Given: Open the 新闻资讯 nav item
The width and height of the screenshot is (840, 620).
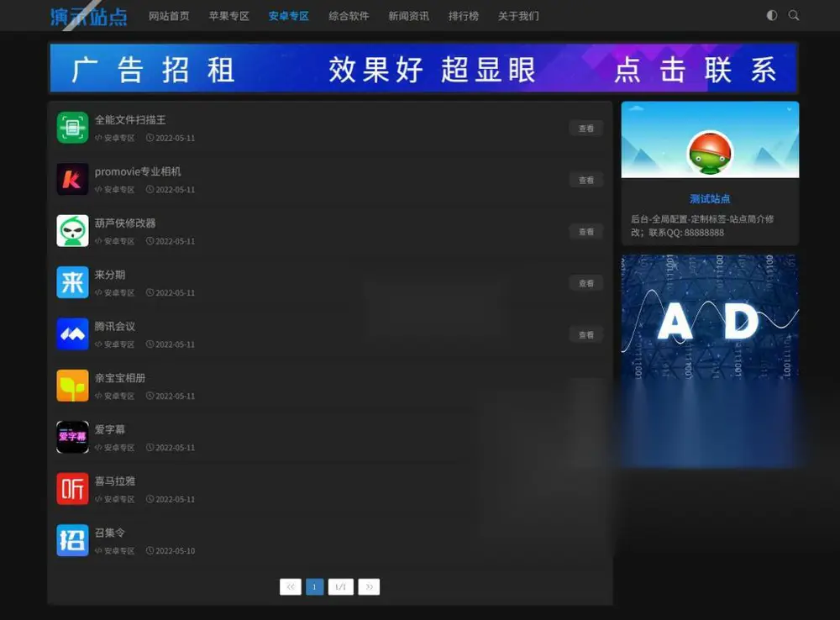Looking at the screenshot, I should 409,16.
